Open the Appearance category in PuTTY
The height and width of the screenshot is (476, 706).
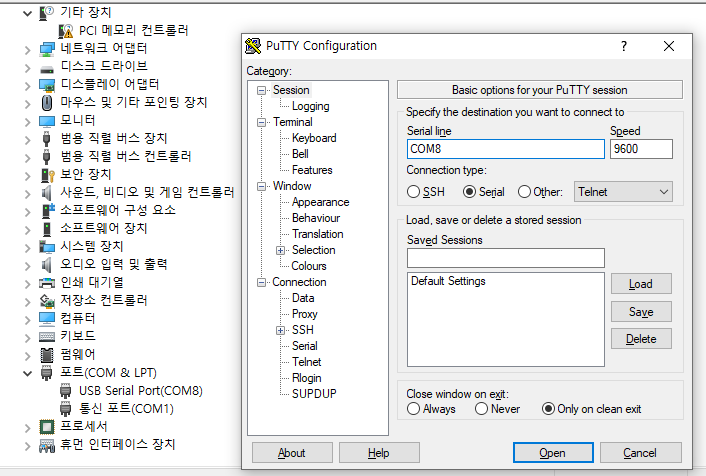(320, 202)
